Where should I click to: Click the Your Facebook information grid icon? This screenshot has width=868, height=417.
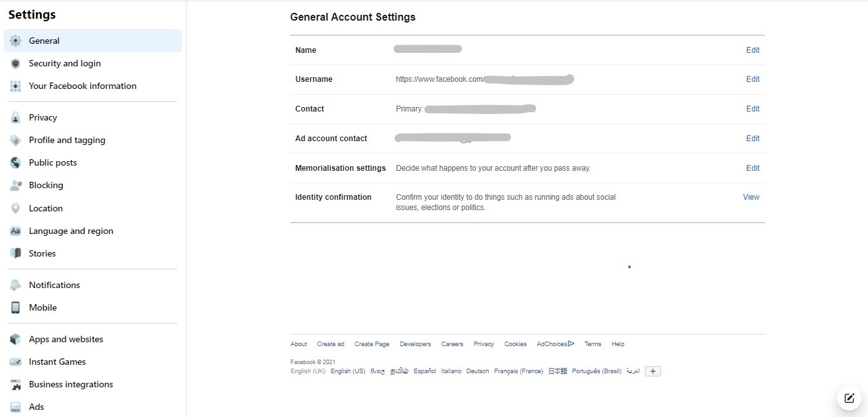(x=16, y=86)
